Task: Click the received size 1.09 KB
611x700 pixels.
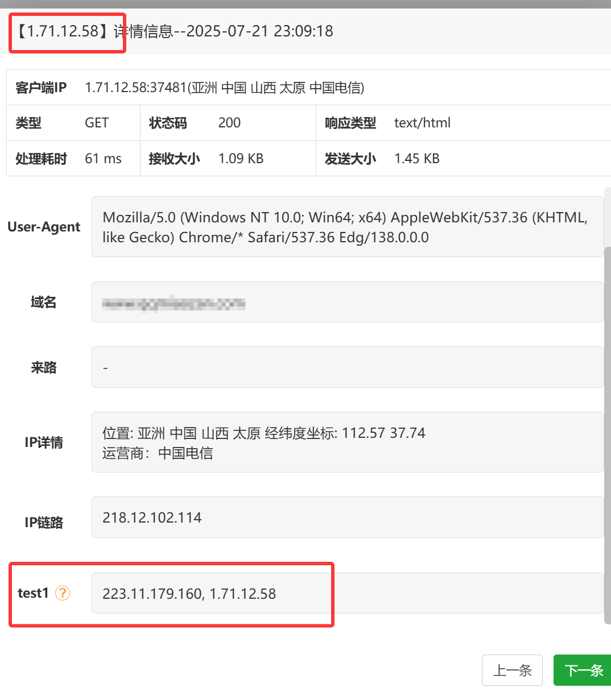Action: [x=241, y=159]
